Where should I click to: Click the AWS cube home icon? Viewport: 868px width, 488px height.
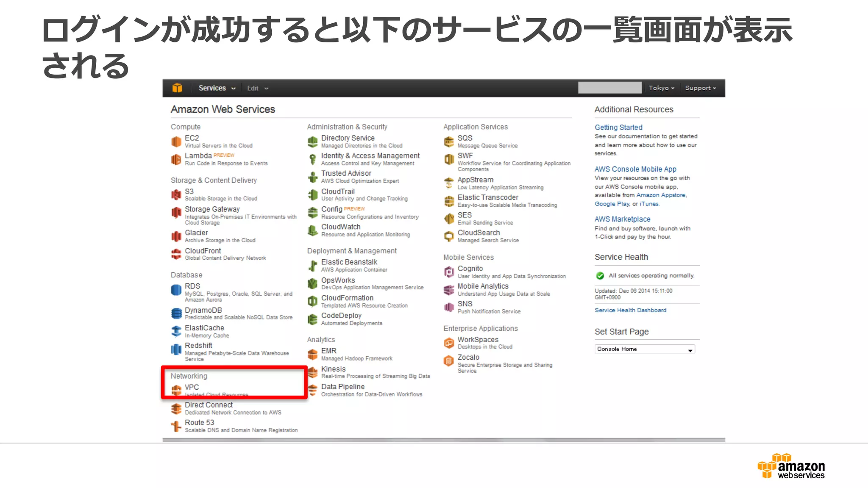[x=177, y=88]
